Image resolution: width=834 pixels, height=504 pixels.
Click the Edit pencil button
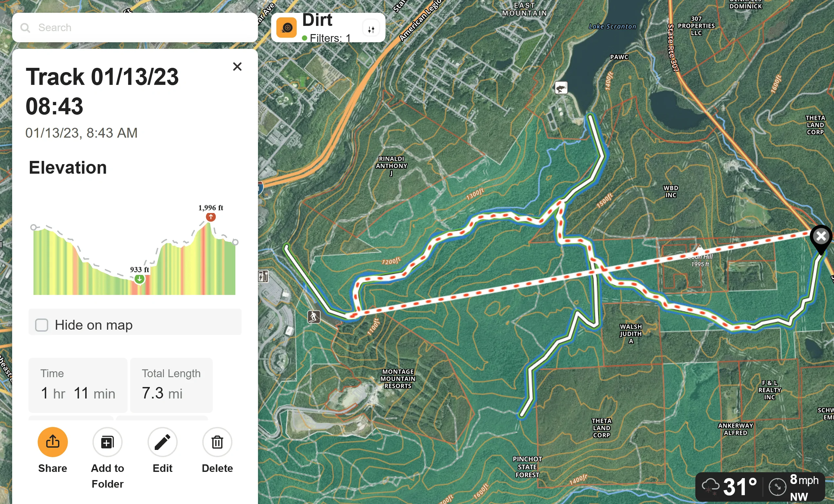tap(163, 442)
